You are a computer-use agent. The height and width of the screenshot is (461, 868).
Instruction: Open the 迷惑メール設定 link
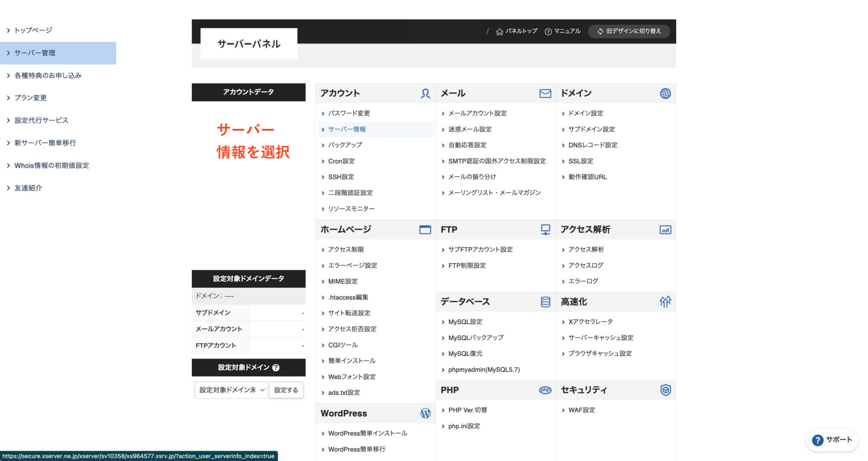tap(470, 129)
